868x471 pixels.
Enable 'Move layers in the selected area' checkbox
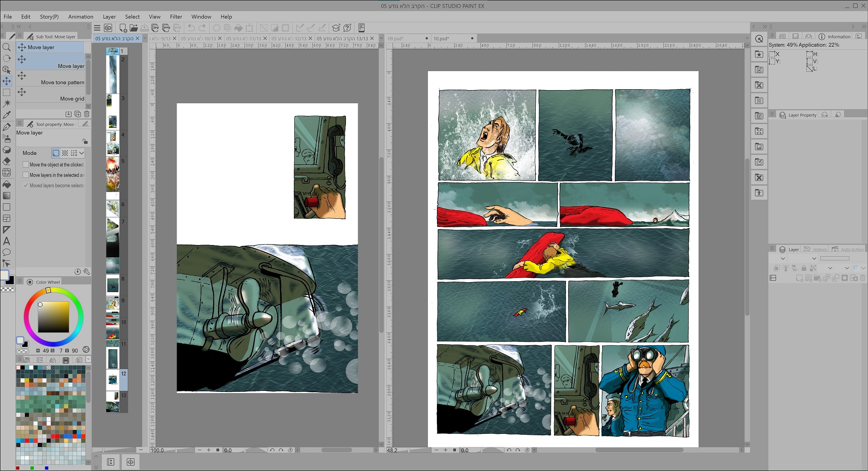pos(26,175)
